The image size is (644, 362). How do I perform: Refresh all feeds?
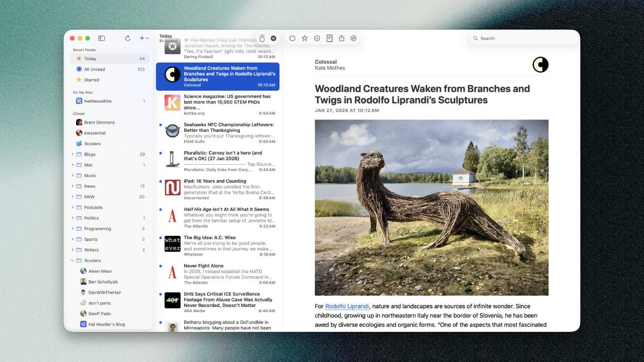point(128,38)
